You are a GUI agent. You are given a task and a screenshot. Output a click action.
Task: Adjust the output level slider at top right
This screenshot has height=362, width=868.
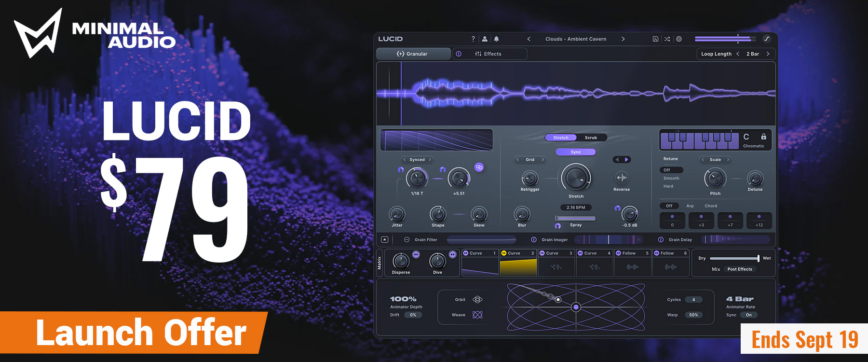click(x=725, y=39)
